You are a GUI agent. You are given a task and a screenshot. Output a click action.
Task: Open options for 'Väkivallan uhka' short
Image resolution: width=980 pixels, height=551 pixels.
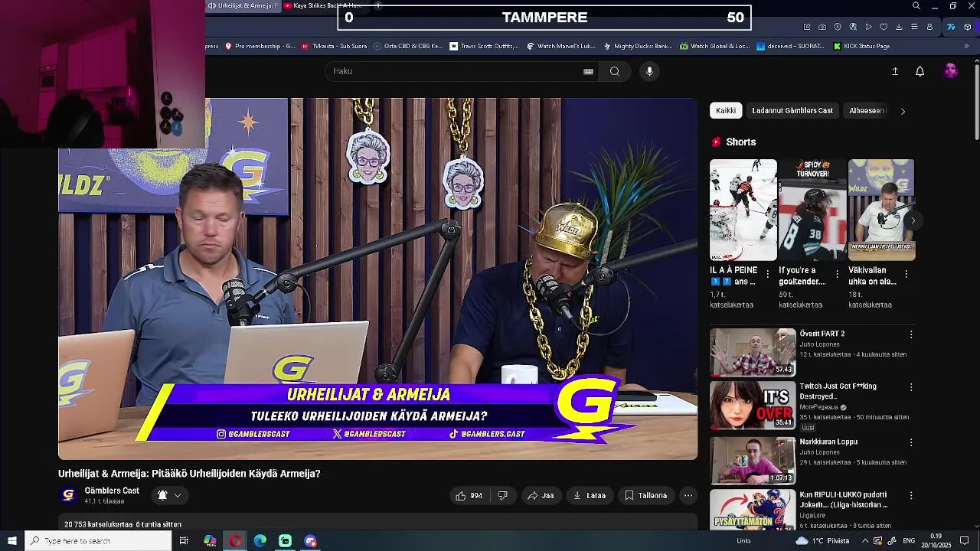(906, 274)
